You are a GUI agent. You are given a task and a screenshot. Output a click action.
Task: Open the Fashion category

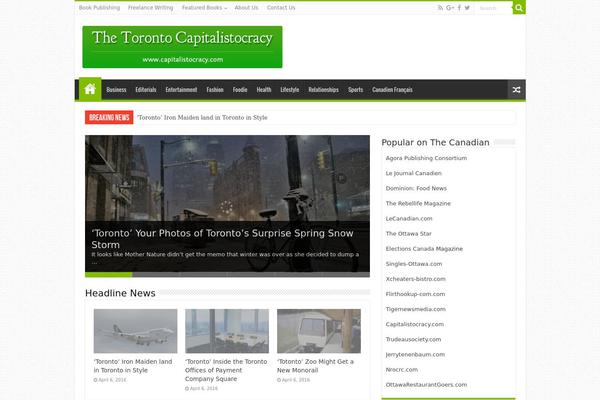[215, 90]
